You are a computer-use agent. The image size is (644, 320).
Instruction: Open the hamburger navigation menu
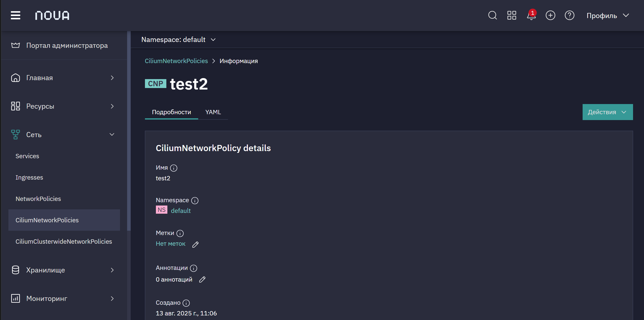coord(16,15)
